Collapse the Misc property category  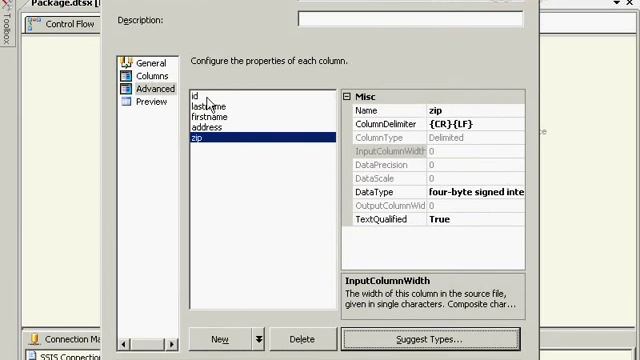click(347, 97)
